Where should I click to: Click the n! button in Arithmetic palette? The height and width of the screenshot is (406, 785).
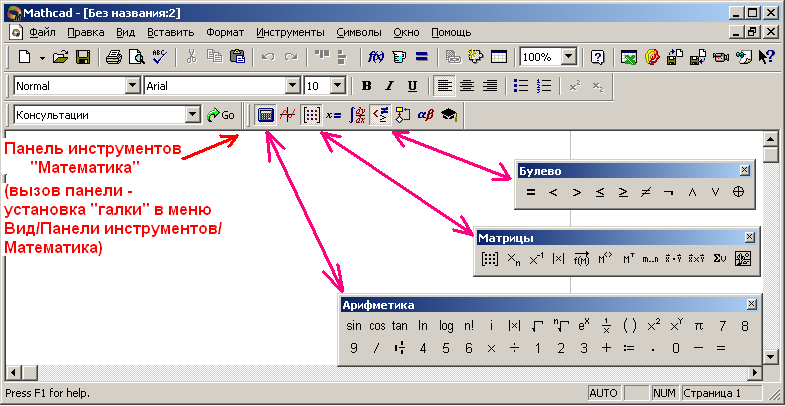pyautogui.click(x=469, y=326)
